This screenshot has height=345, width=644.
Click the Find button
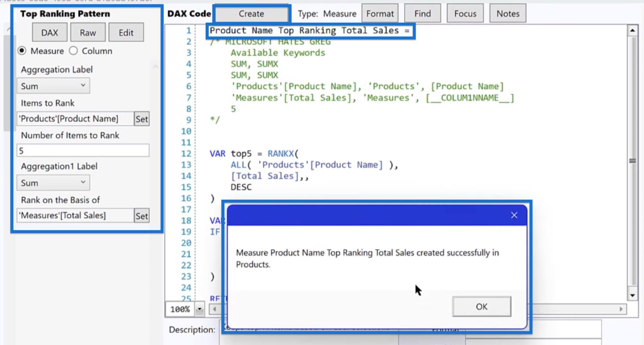coord(423,14)
